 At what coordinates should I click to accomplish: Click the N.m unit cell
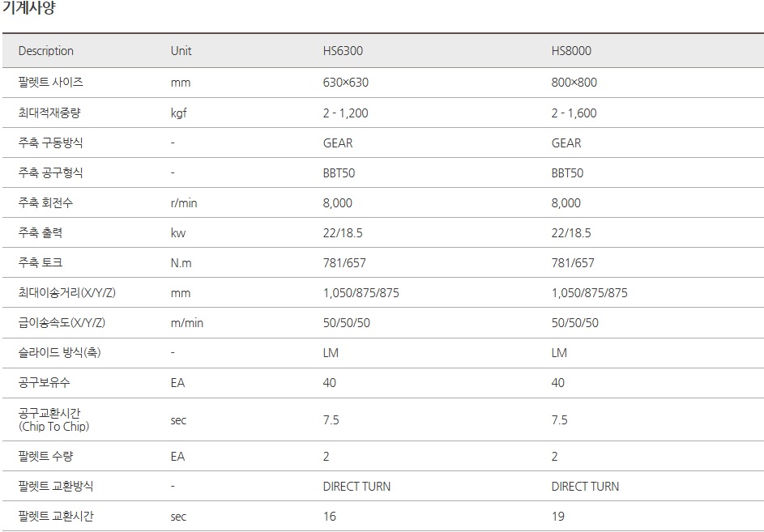pos(181,263)
